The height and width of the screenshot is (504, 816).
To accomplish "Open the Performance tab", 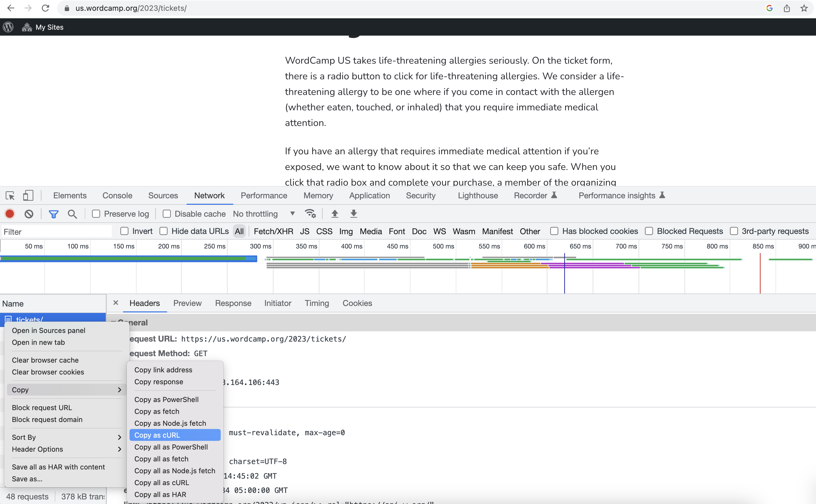I will [264, 195].
